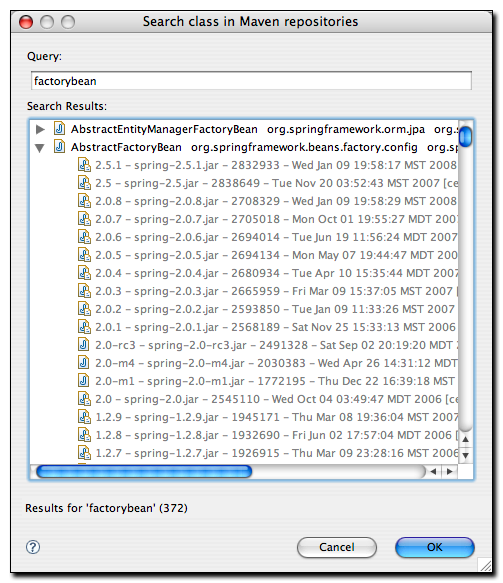
Task: Click the vertical scrollbar thumb in results
Action: pyautogui.click(x=465, y=136)
